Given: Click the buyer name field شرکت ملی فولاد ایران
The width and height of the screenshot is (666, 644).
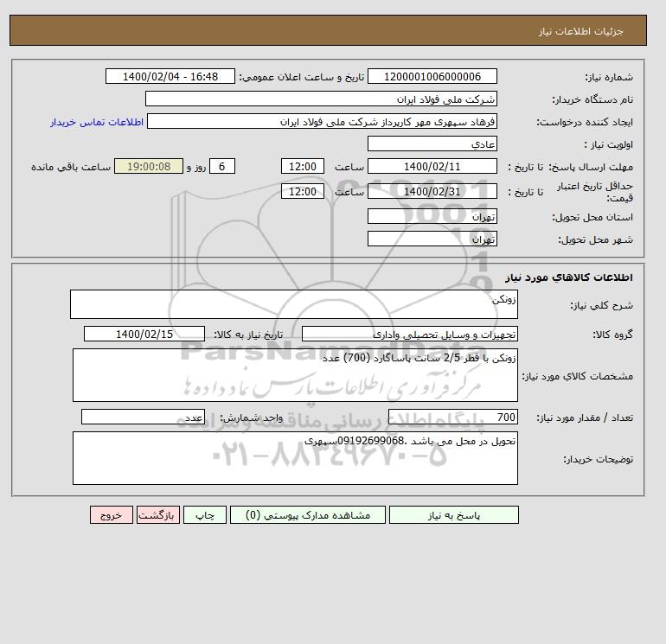Looking at the screenshot, I should pyautogui.click(x=321, y=99).
